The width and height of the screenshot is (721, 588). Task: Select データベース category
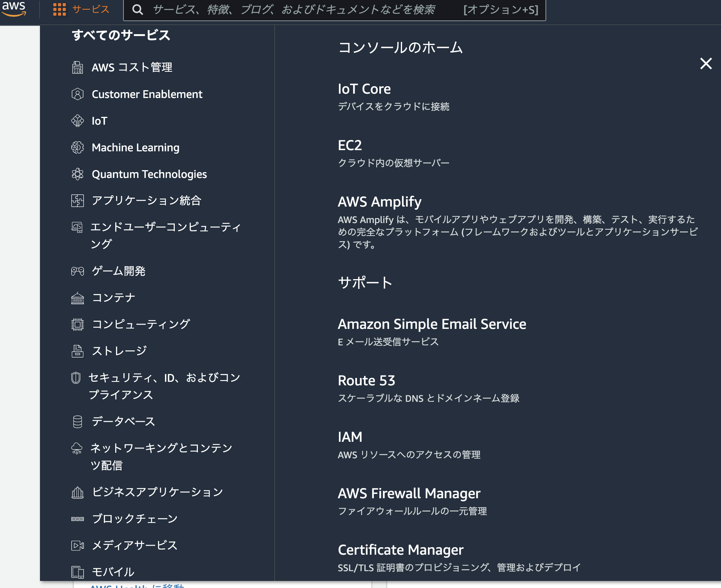[123, 422]
